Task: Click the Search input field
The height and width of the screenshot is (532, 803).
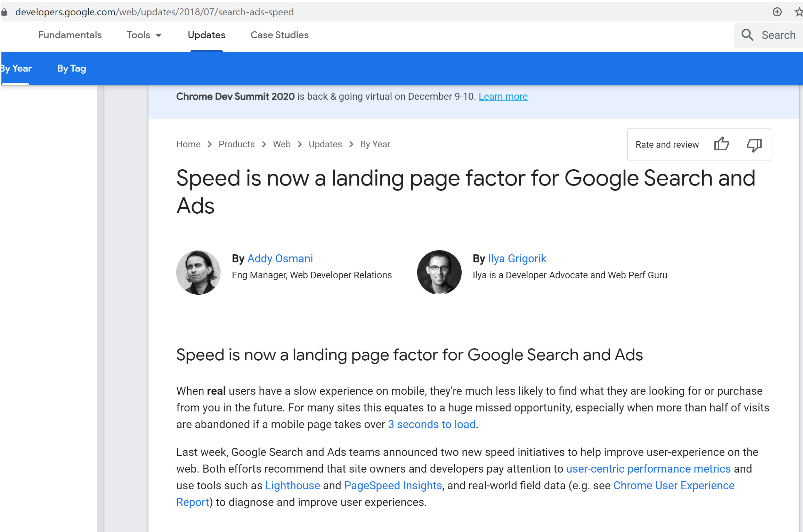Action: coord(768,35)
